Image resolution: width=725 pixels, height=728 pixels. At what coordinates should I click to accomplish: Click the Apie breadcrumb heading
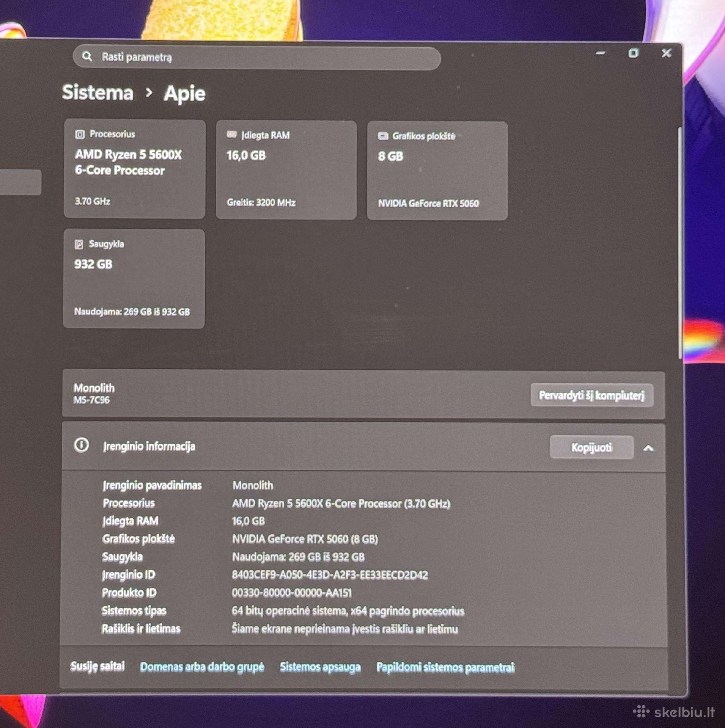[x=185, y=93]
